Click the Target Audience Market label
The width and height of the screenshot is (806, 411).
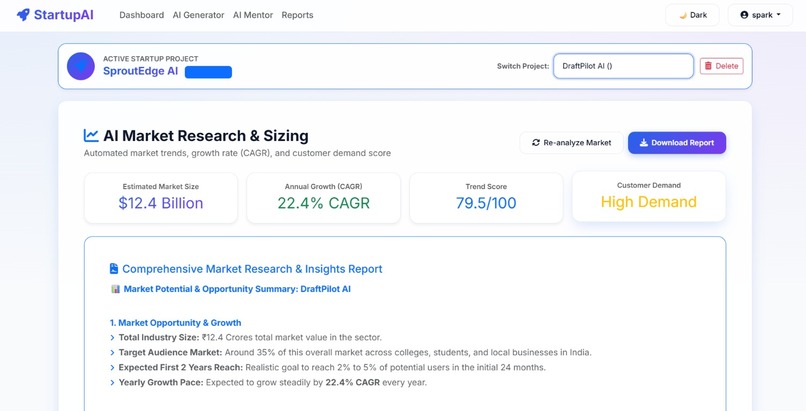[171, 352]
